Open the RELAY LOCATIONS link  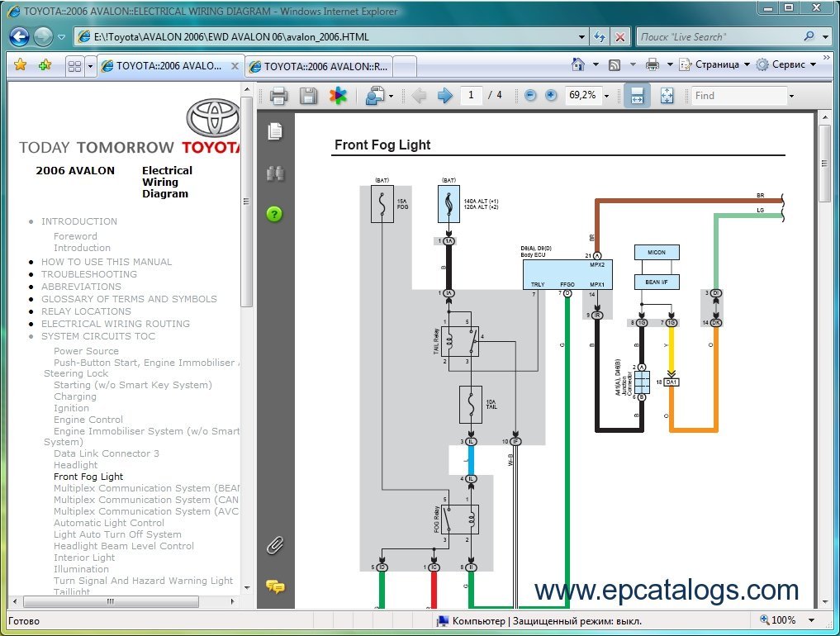86,311
